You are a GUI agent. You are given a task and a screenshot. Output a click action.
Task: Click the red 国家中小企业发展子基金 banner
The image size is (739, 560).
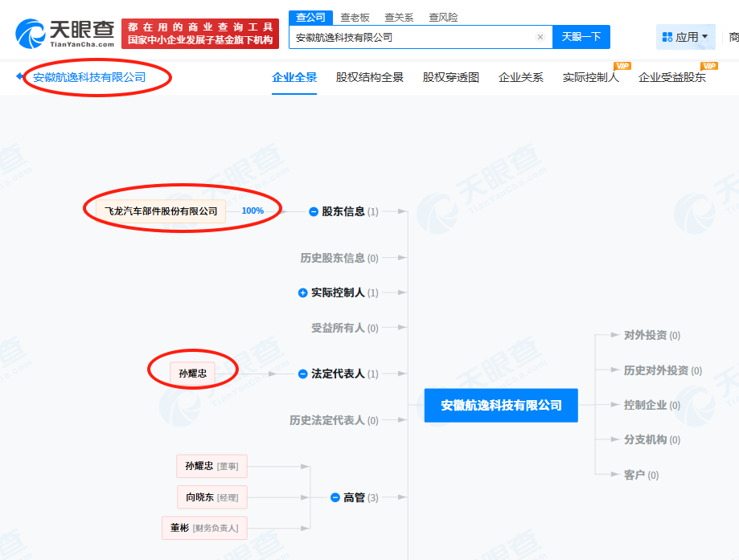tap(200, 34)
